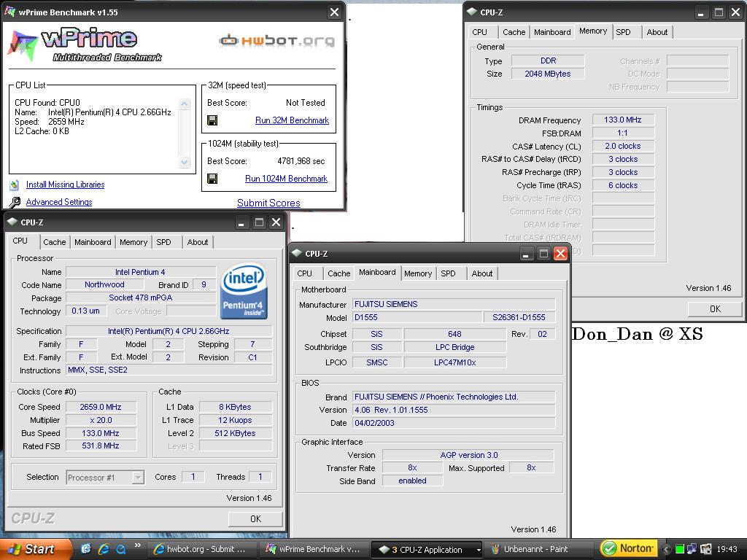Click the Install Missing Libraries icon
This screenshot has width=747, height=560.
point(15,184)
